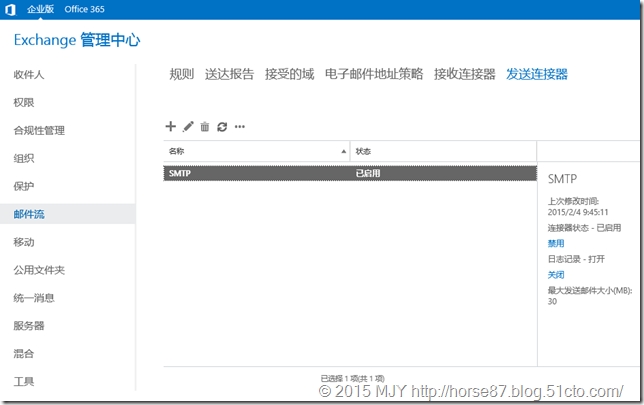Click the delete trash can icon
644x405 pixels.
click(x=205, y=126)
